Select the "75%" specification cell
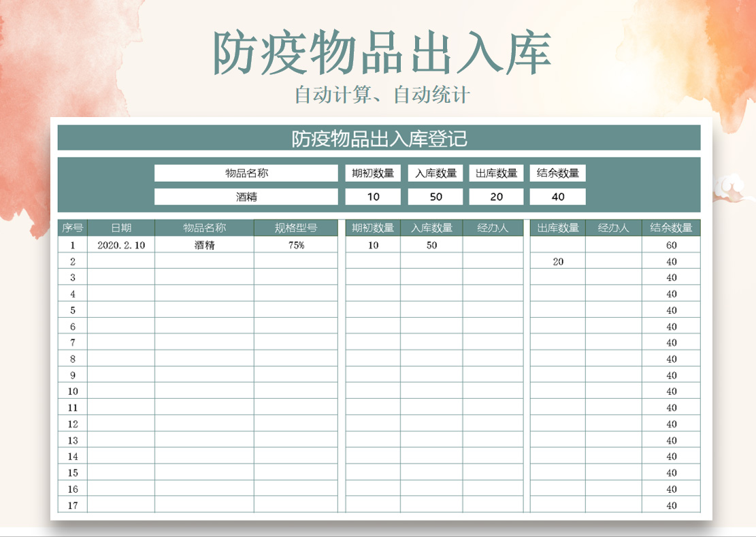Image resolution: width=756 pixels, height=537 pixels. (x=296, y=245)
